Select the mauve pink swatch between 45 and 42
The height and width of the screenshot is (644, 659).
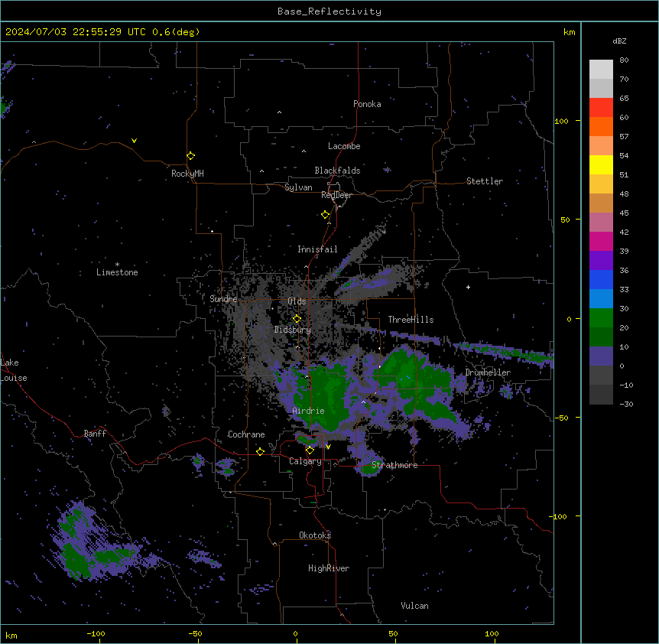(x=601, y=222)
